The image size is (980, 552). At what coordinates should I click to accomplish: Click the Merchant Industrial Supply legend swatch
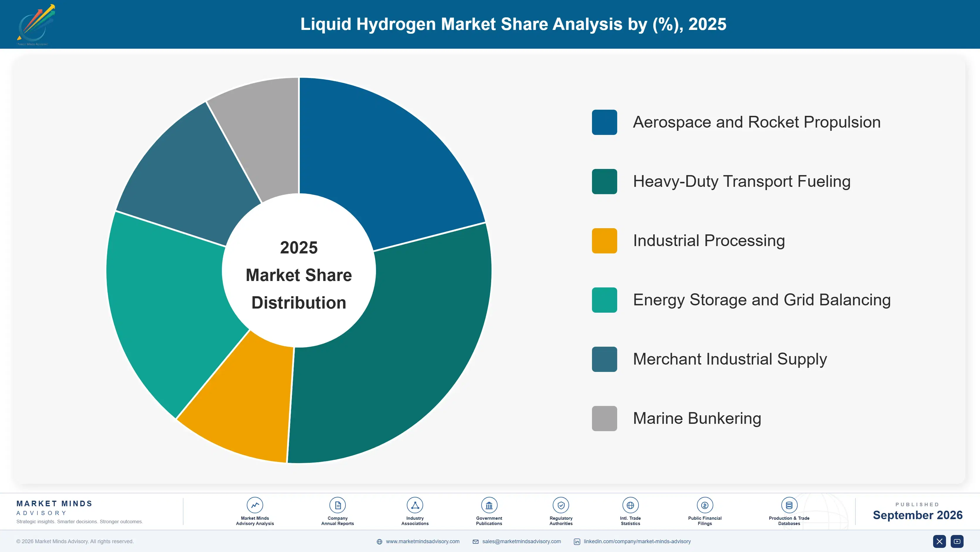604,359
